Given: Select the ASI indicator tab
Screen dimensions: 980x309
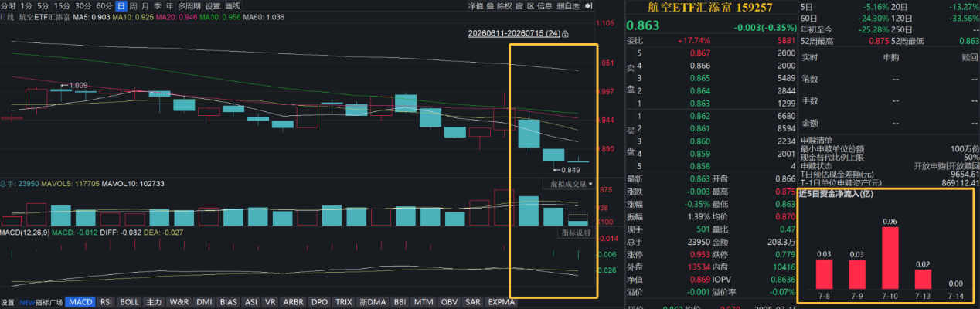Looking at the screenshot, I should point(250,302).
